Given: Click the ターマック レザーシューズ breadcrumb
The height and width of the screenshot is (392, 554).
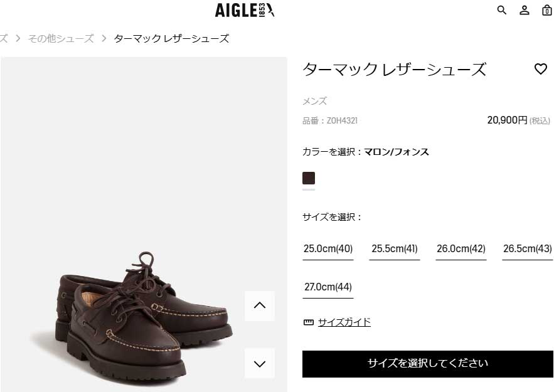Looking at the screenshot, I should click(171, 38).
